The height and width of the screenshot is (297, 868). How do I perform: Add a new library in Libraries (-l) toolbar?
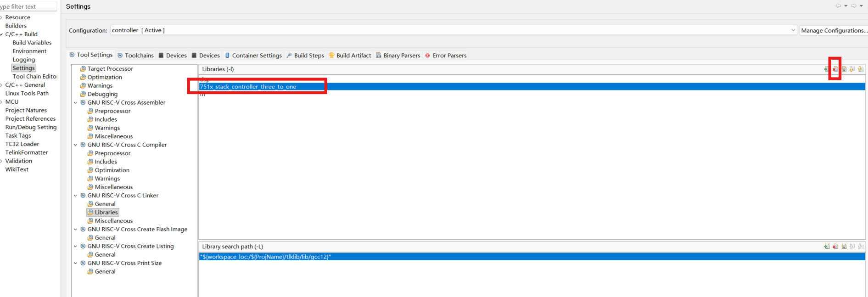click(x=827, y=69)
